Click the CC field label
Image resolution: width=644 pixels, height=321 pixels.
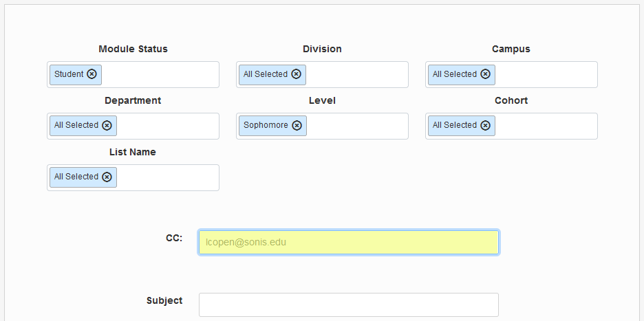pos(173,238)
